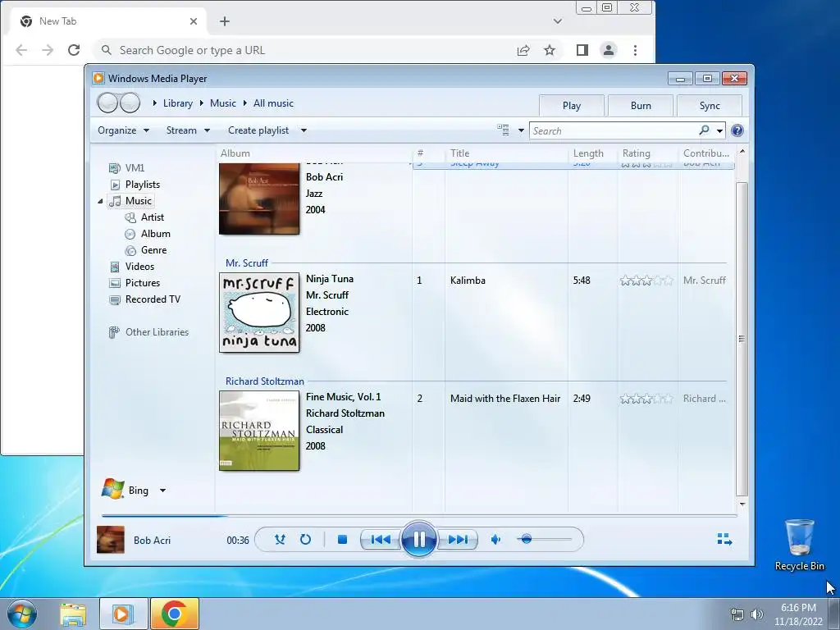Click the Media Player forward button
Image resolution: width=840 pixels, height=630 pixels.
pos(130,103)
